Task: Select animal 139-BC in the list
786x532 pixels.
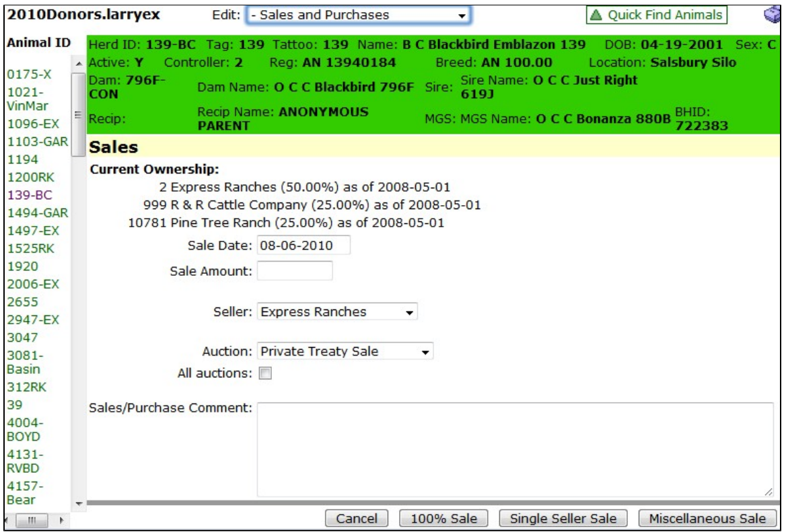Action: (30, 195)
